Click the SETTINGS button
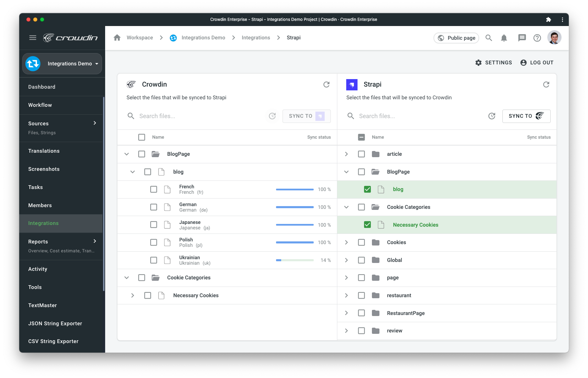The width and height of the screenshot is (588, 378). coord(493,63)
